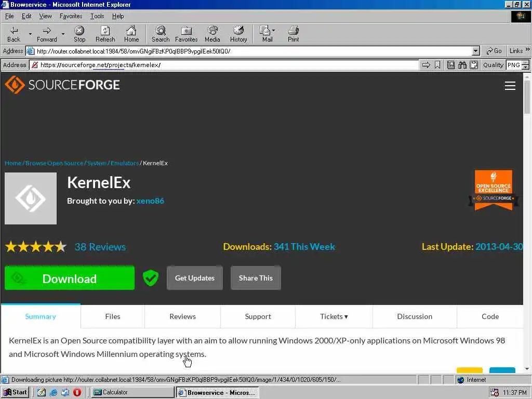The image size is (532, 399).
Task: Click the Browservice bookmark ribbon icon
Action: tap(437, 65)
